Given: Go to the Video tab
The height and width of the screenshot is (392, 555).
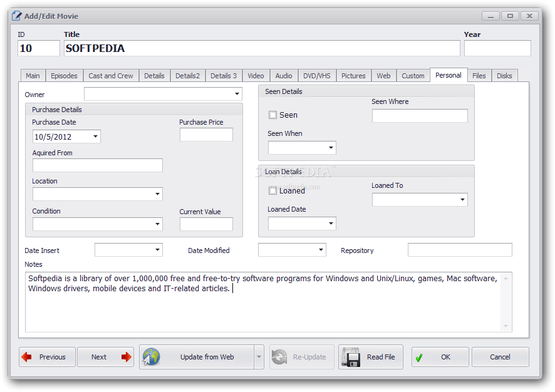Looking at the screenshot, I should pos(256,76).
